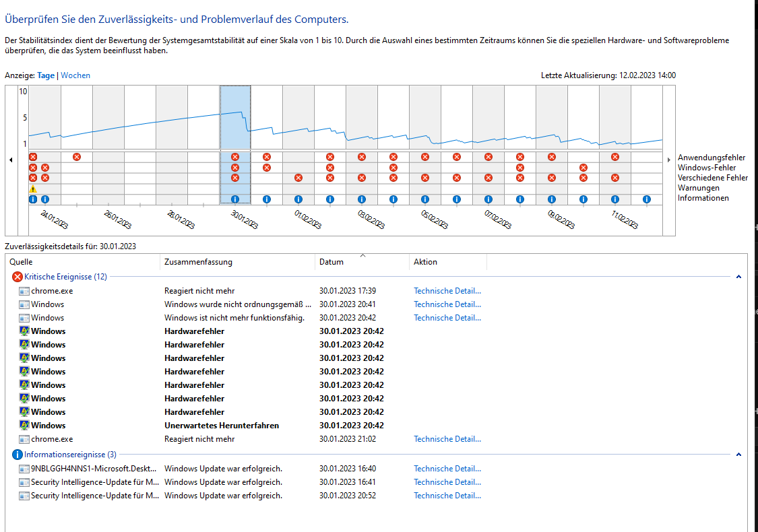Screen dimensions: 758x532
Task: Click the 9NBLGGH4NNS1-Microsoft update entry icon
Action: click(24, 469)
